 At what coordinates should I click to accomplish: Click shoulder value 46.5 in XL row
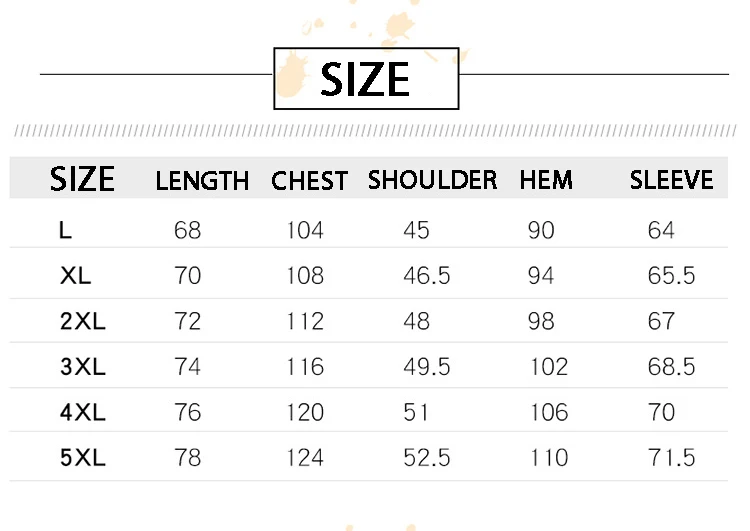pyautogui.click(x=426, y=276)
